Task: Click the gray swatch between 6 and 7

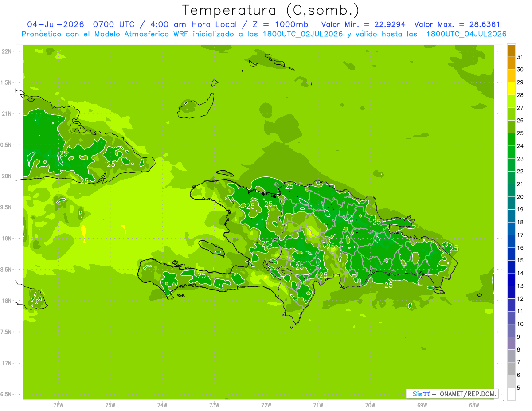Action: (511, 369)
